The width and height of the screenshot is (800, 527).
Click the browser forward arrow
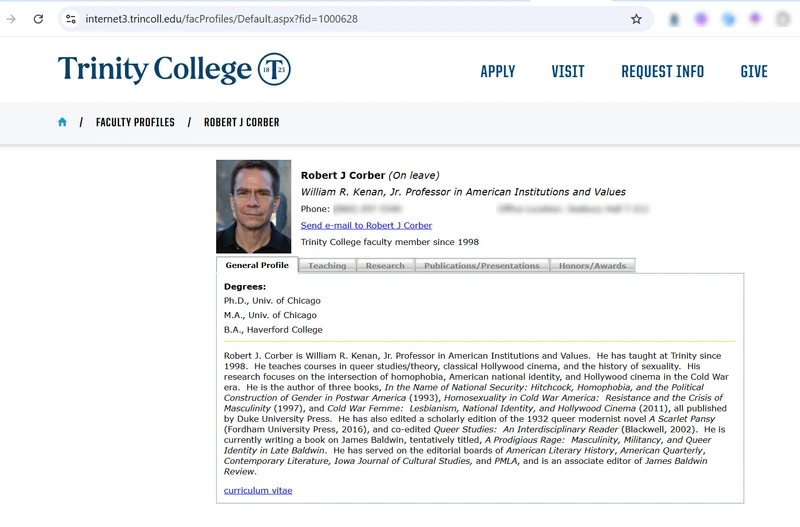(11, 19)
